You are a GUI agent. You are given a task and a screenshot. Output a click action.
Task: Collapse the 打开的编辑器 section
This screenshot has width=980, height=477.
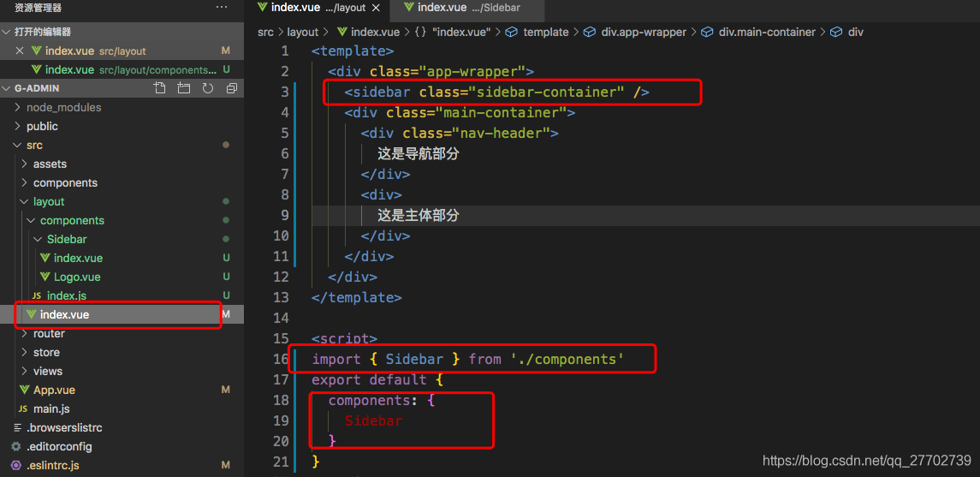122,32
